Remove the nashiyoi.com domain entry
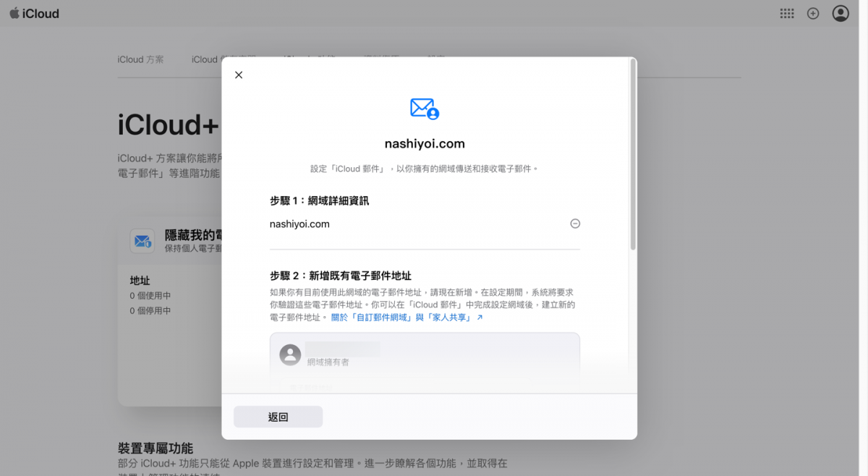The image size is (868, 476). (x=575, y=224)
